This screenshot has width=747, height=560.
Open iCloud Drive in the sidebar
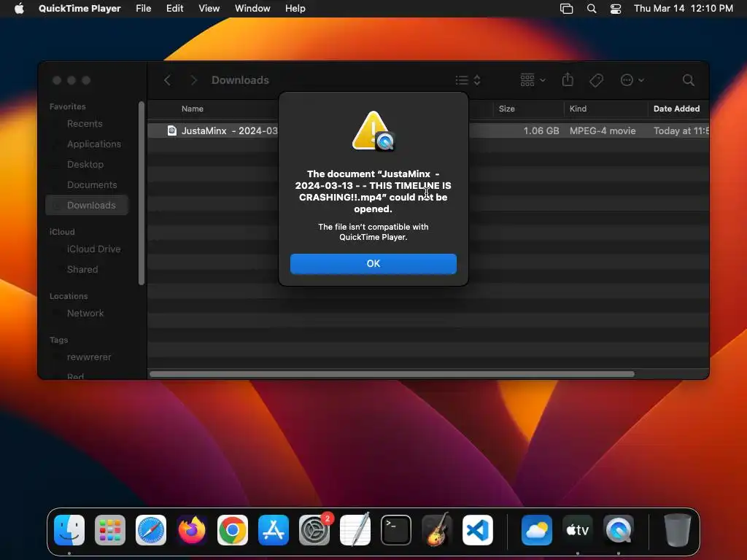(93, 249)
